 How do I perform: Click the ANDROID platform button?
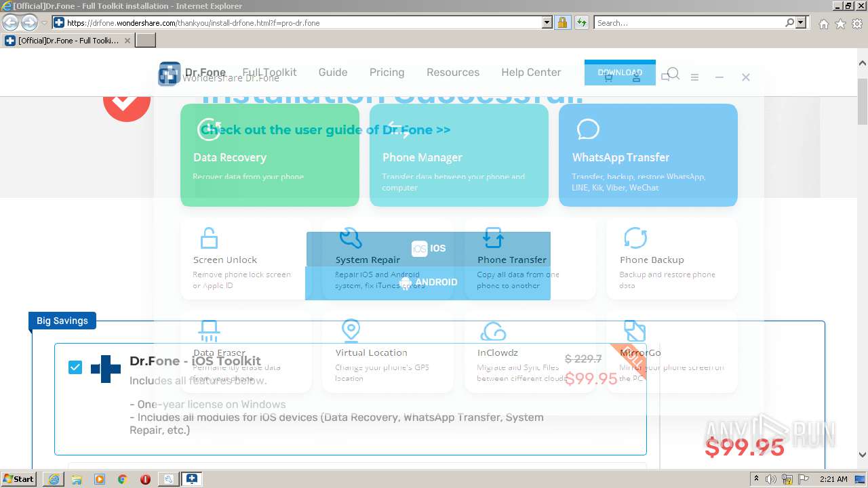tap(428, 283)
